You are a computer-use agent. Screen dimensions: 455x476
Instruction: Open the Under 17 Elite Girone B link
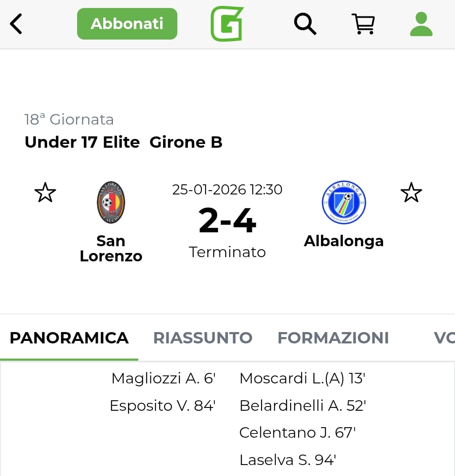tap(123, 142)
